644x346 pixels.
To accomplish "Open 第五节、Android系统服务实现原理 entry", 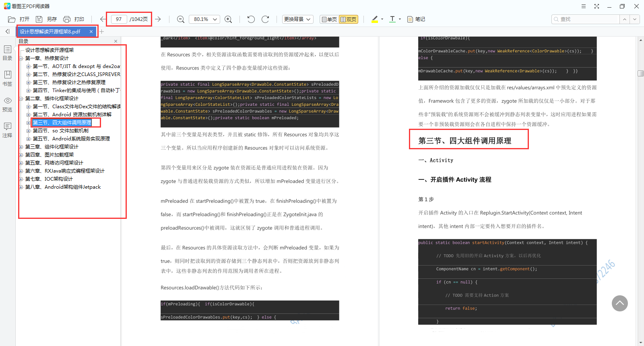I will 71,139.
